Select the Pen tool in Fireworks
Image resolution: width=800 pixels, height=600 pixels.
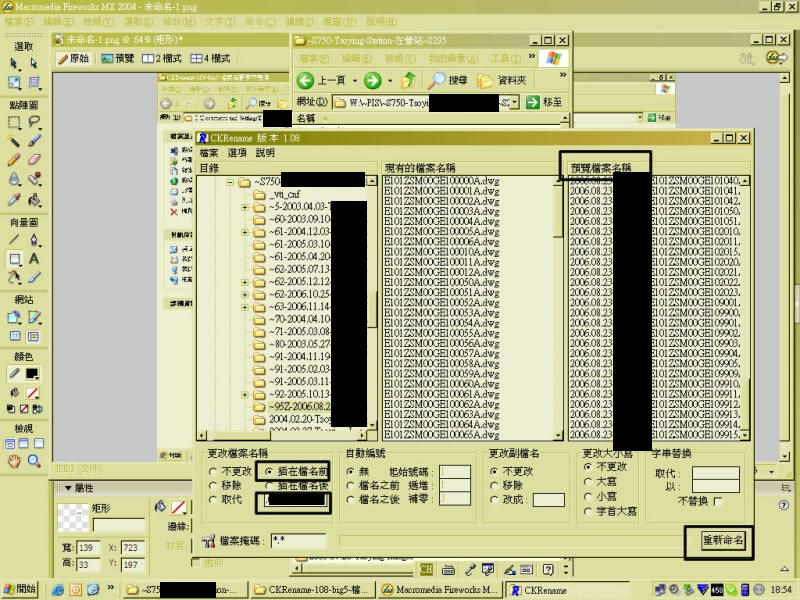click(x=34, y=239)
